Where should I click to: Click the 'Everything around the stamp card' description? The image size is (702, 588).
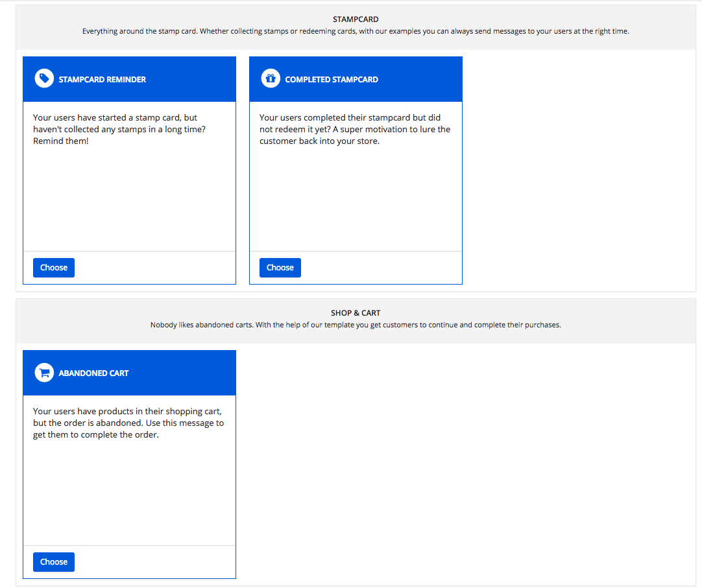pos(356,31)
